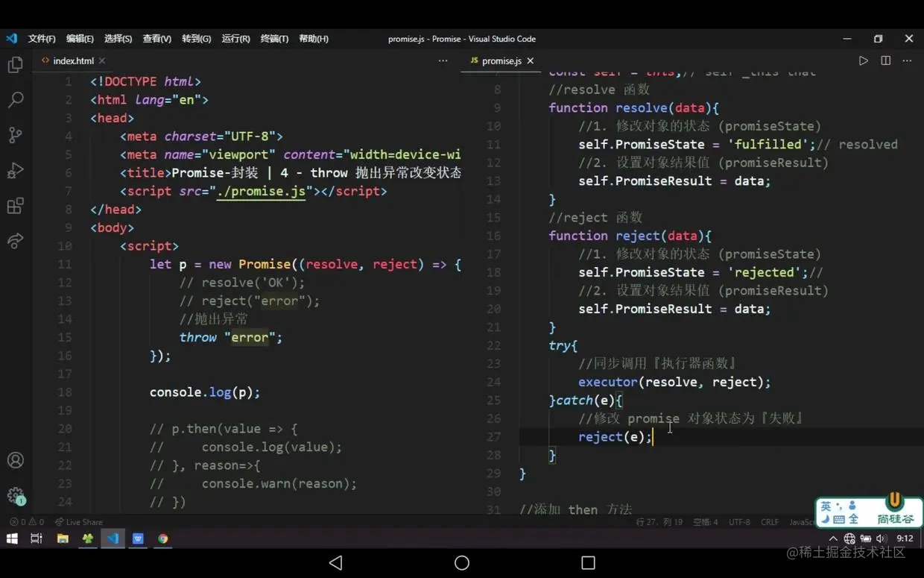Close the promise.js tab

531,60
